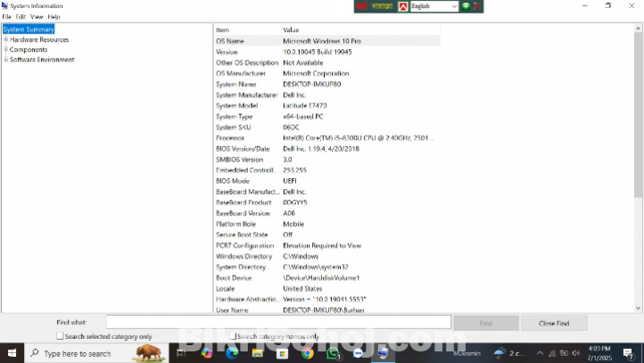Expand the Software Environment node
This screenshot has width=644, height=363.
pos(5,60)
